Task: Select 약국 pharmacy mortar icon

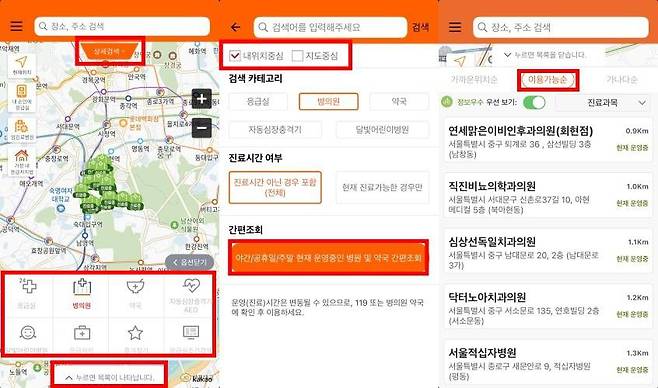Action: [x=136, y=286]
